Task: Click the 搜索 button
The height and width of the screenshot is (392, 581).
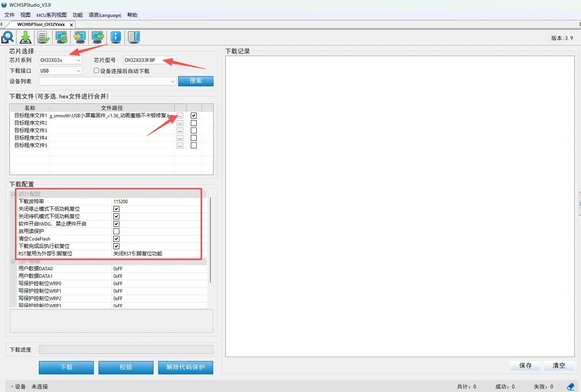Action: click(196, 81)
